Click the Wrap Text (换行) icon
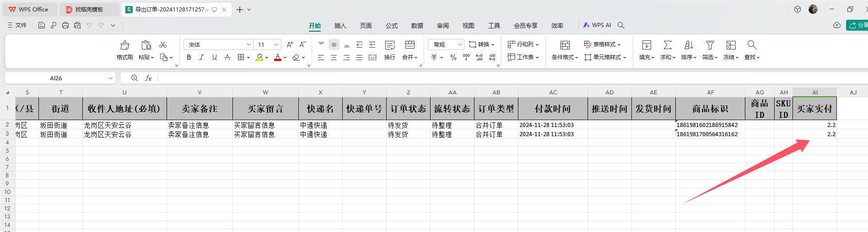This screenshot has width=868, height=232. [390, 45]
